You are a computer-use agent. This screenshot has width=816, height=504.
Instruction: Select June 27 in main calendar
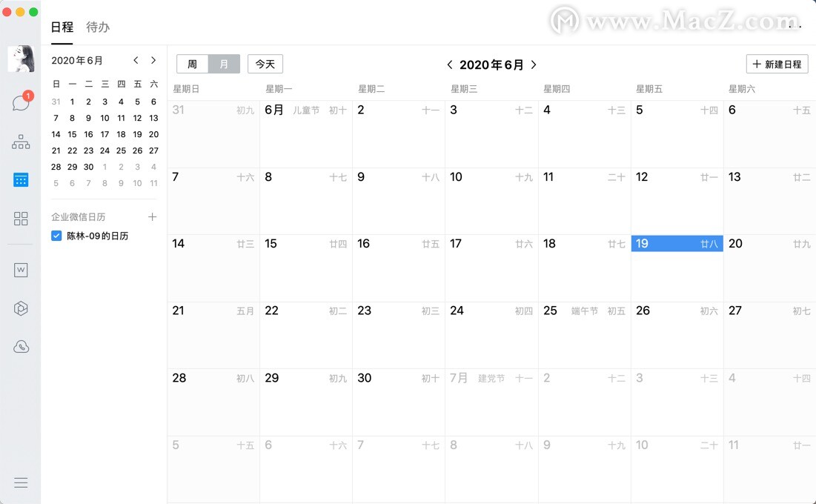click(770, 335)
